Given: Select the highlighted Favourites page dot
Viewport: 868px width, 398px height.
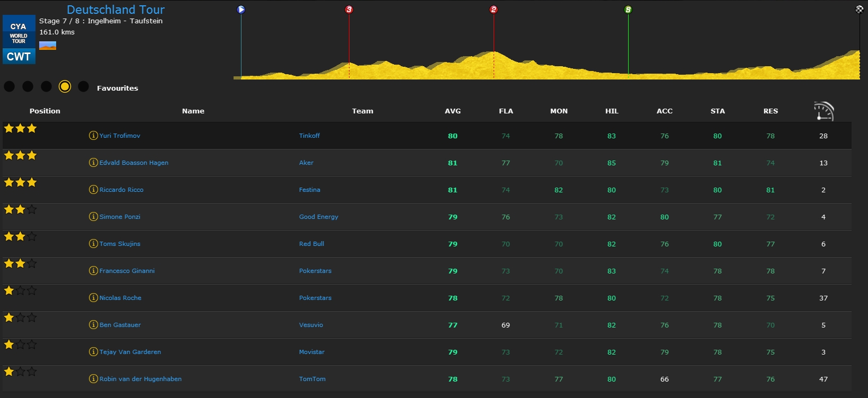Looking at the screenshot, I should [x=65, y=86].
